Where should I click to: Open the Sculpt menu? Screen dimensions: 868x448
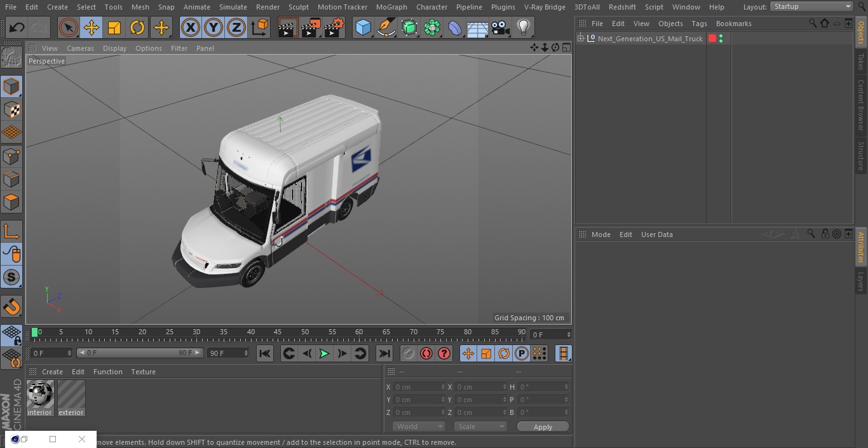(298, 7)
